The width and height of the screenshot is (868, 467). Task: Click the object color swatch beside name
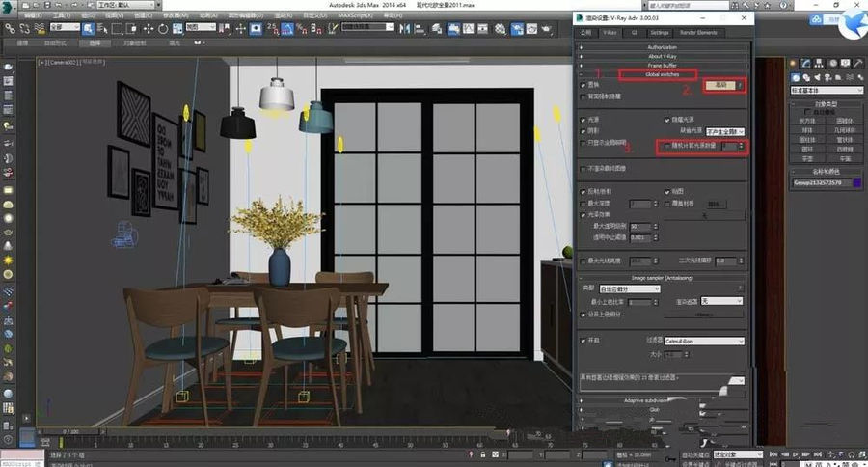pyautogui.click(x=857, y=182)
